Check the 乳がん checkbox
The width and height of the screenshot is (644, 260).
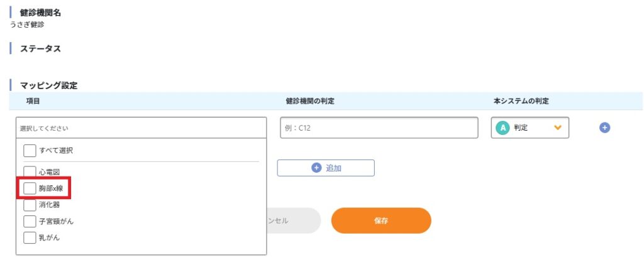(30, 237)
